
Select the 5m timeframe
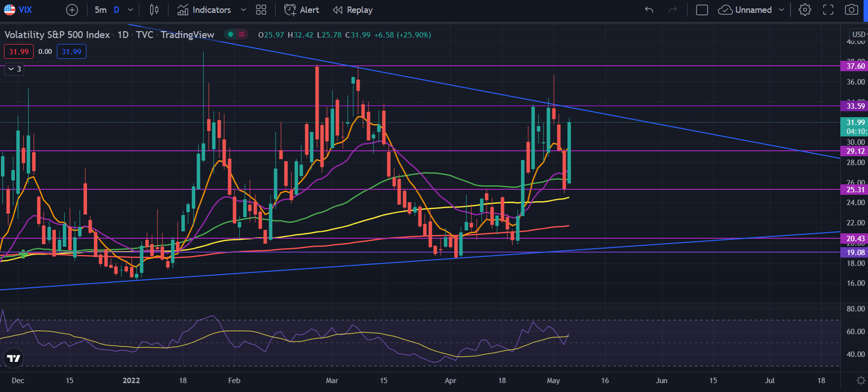click(100, 10)
